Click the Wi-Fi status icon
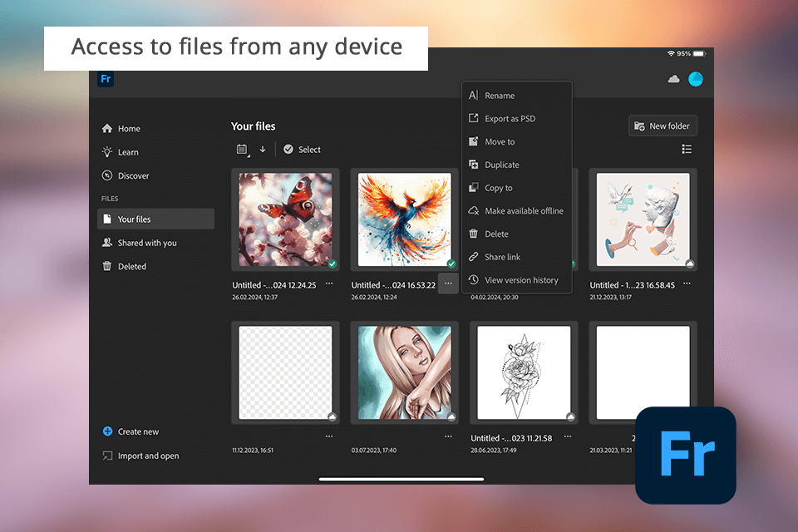This screenshot has width=798, height=532. point(671,53)
